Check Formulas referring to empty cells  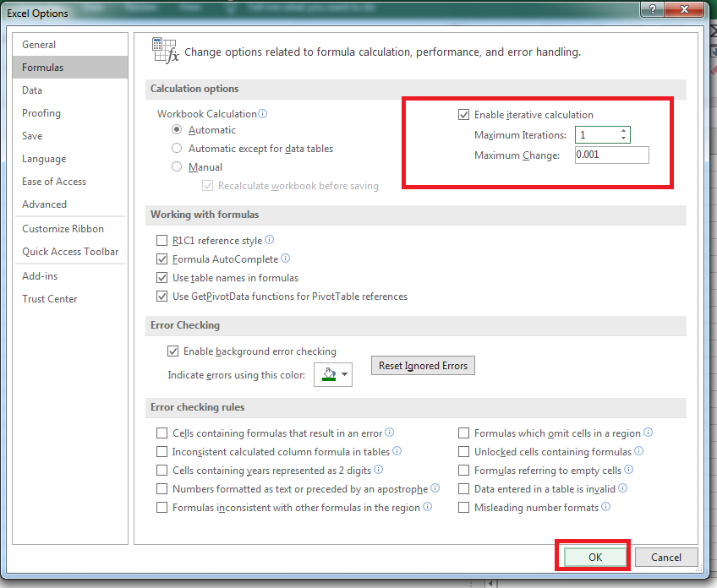pyautogui.click(x=463, y=471)
